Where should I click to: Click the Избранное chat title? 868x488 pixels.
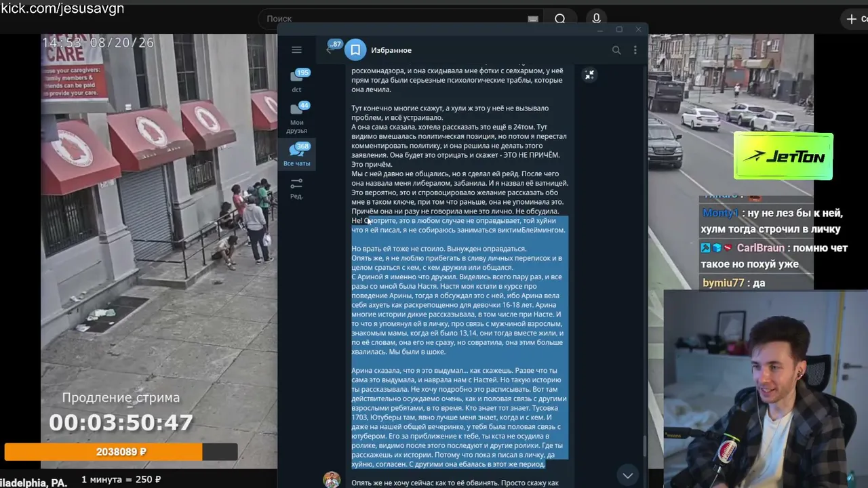click(x=391, y=50)
